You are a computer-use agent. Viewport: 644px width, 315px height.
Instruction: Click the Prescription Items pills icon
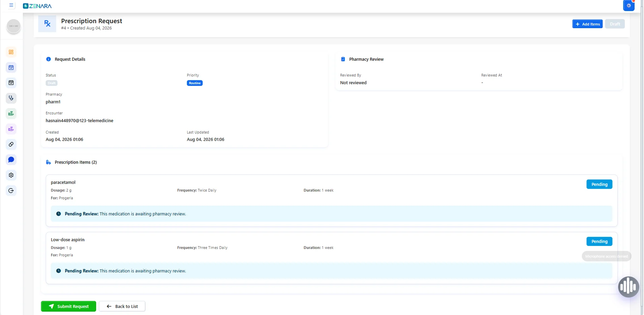point(48,162)
